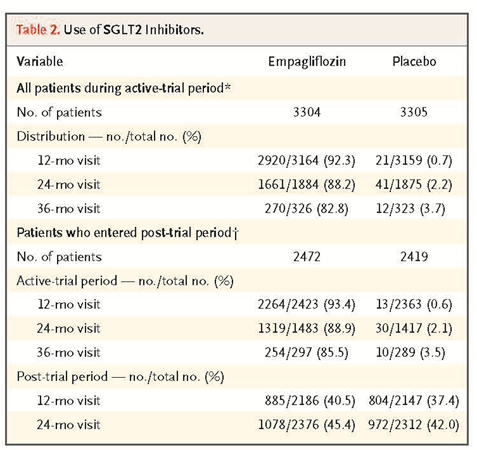Viewport: 477px width, 450px height.
Task: Click the Patients who entered post-trial period heading
Action: (x=128, y=233)
